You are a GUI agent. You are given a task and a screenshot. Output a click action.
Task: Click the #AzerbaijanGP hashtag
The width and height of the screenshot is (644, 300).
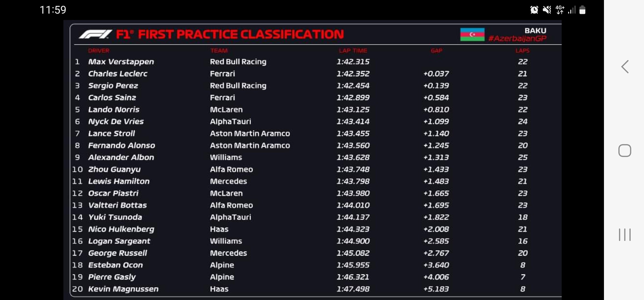[517, 38]
